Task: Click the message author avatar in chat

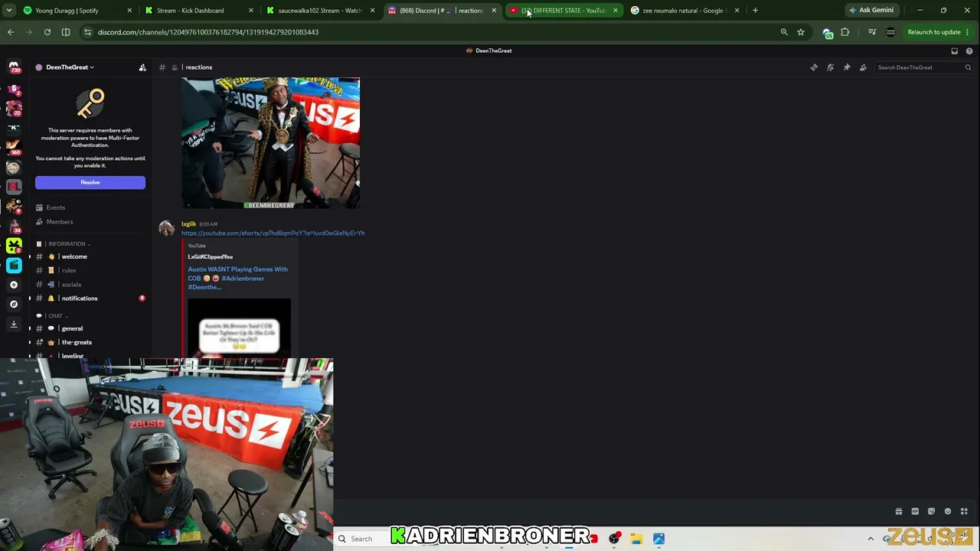Action: [166, 229]
